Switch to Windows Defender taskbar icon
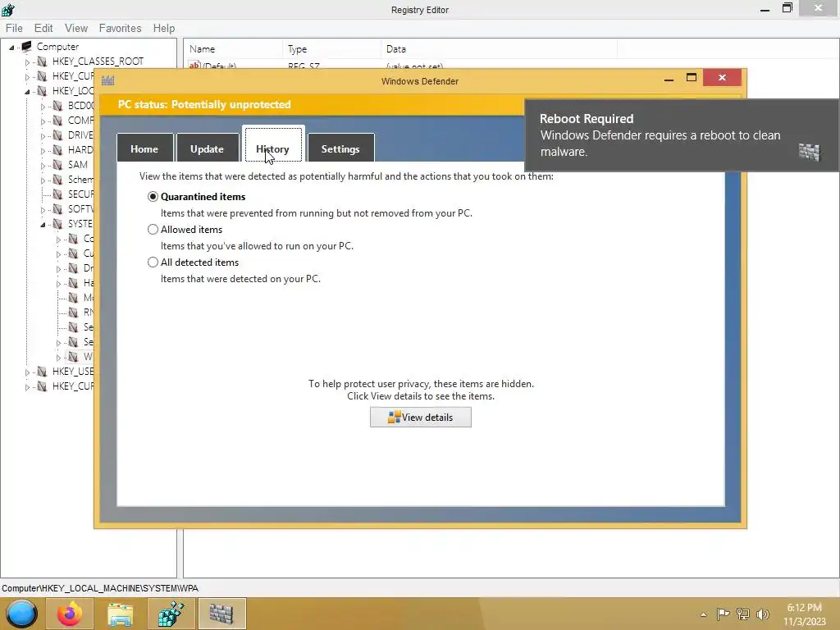Screen dimensions: 840x630 pyautogui.click(x=221, y=614)
